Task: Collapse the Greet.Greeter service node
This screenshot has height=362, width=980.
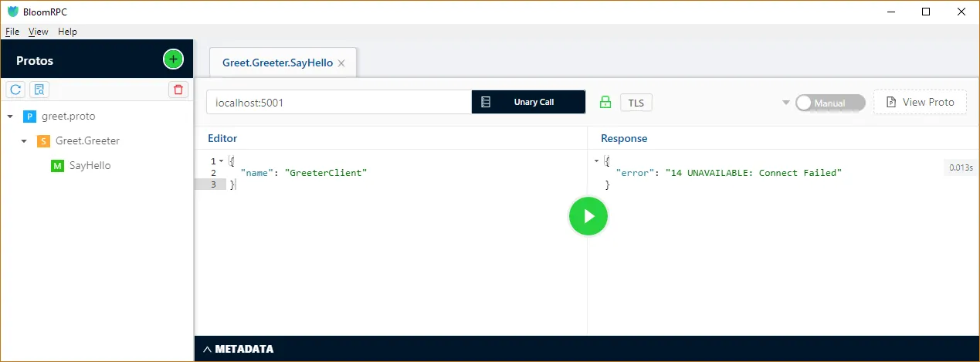Action: 24,141
